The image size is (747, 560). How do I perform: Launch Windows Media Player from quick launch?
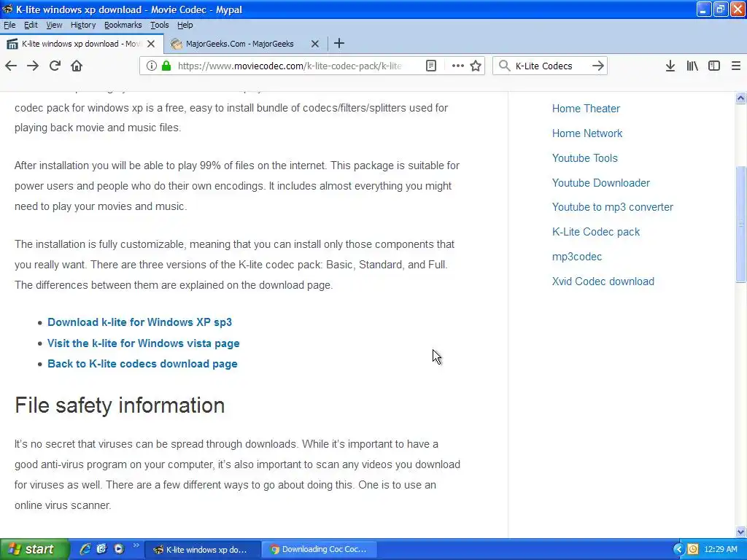pyautogui.click(x=119, y=549)
